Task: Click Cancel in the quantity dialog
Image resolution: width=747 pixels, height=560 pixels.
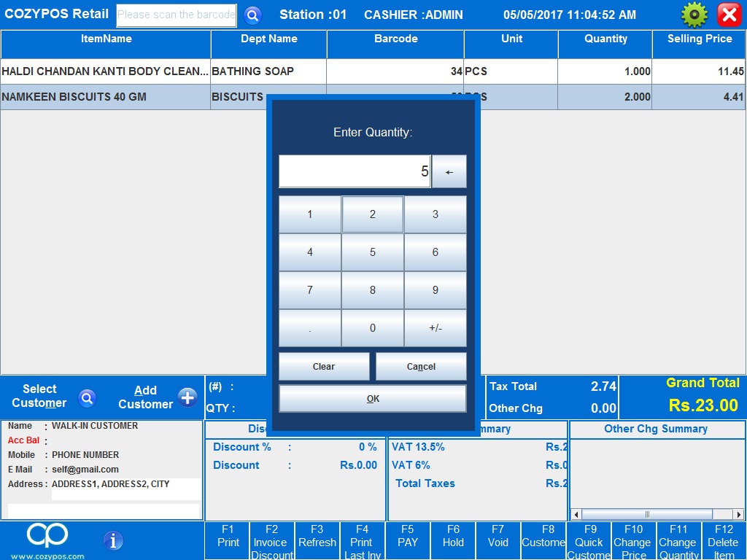Action: (421, 367)
